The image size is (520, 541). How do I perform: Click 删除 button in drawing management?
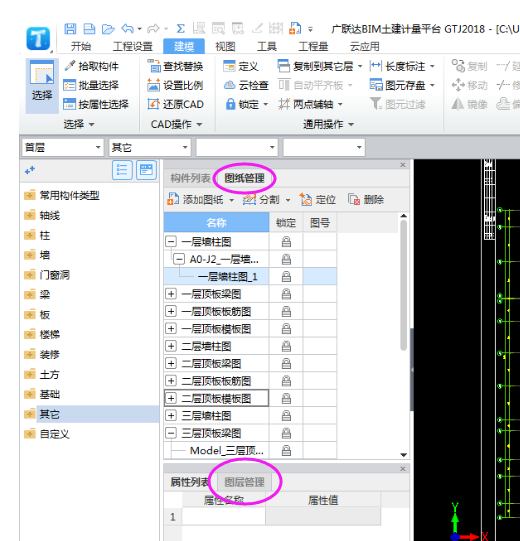tap(366, 199)
